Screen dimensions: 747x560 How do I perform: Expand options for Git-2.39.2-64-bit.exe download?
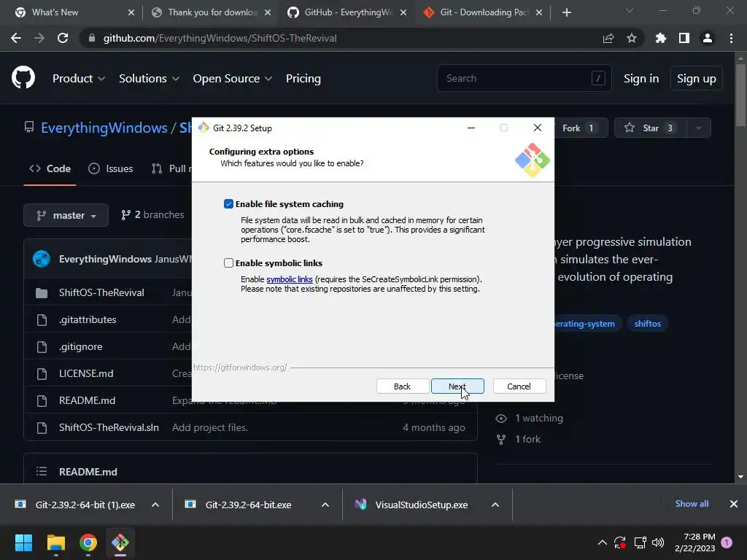[x=325, y=505]
